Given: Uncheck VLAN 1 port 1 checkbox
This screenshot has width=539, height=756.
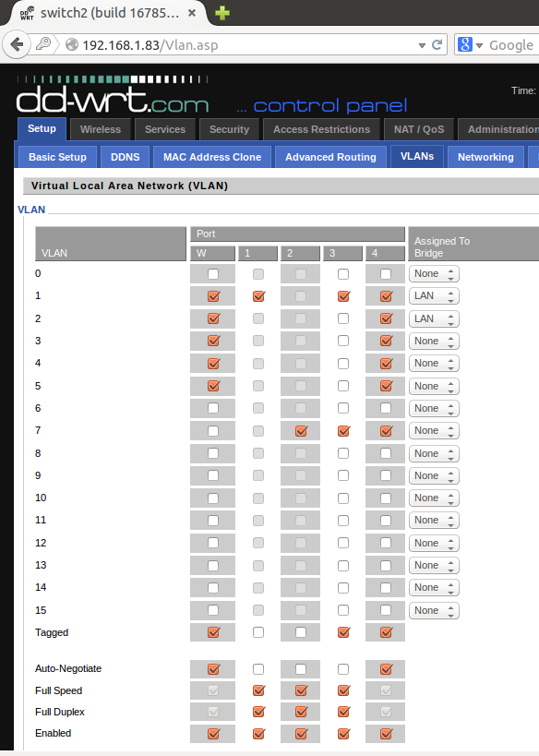Looking at the screenshot, I should point(259,296).
